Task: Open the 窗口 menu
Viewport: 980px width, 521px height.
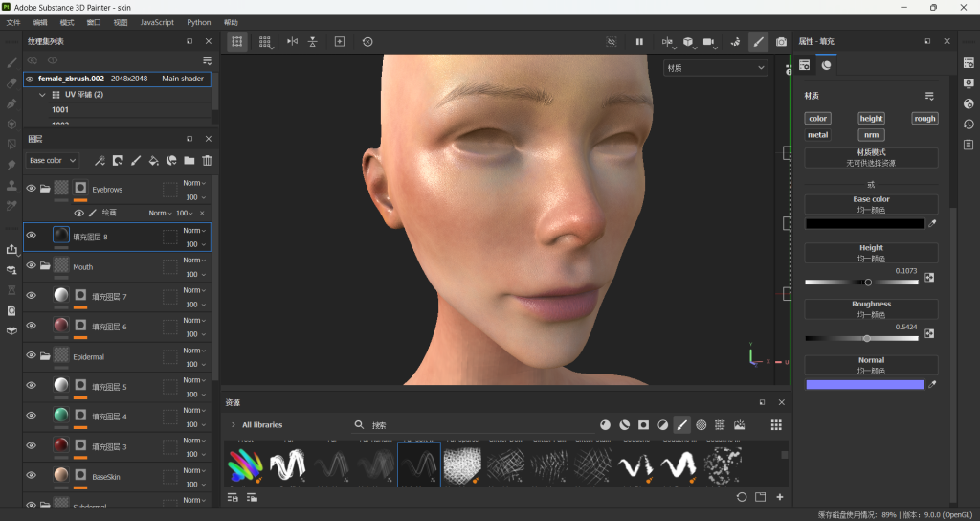Action: (x=94, y=22)
